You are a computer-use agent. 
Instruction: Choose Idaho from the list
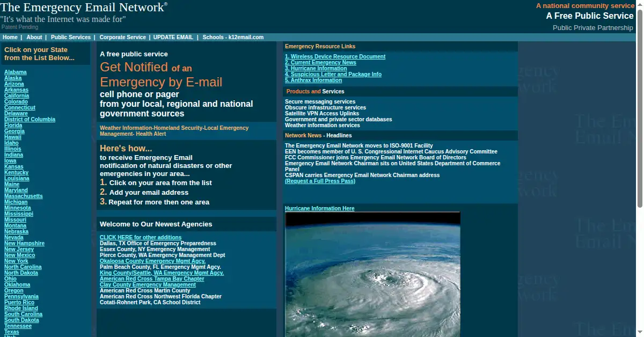[x=11, y=143]
